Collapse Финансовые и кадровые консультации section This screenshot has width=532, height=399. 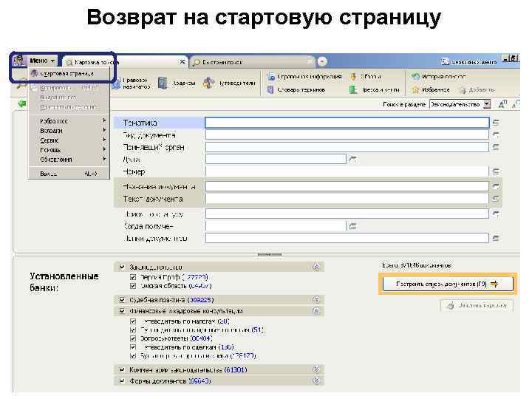pos(316,311)
